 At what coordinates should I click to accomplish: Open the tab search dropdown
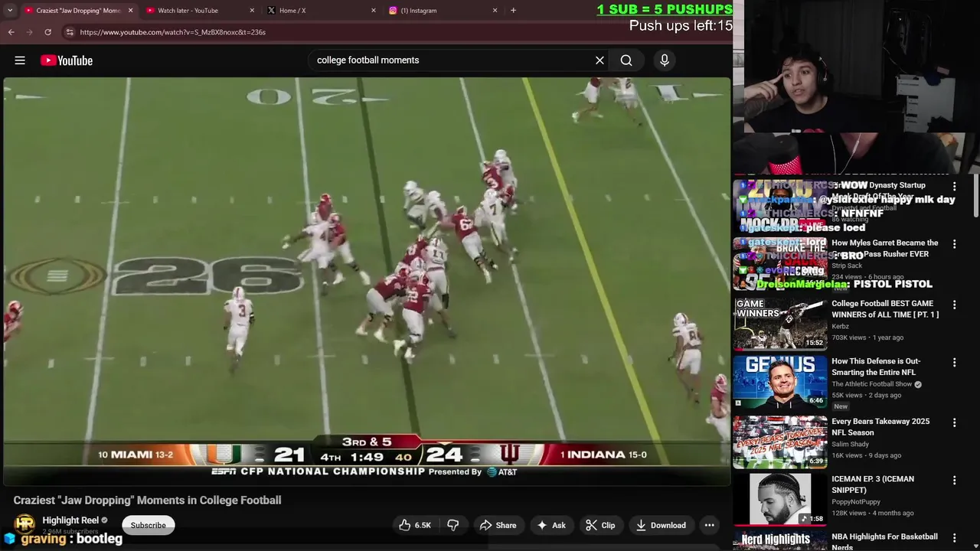pyautogui.click(x=9, y=11)
